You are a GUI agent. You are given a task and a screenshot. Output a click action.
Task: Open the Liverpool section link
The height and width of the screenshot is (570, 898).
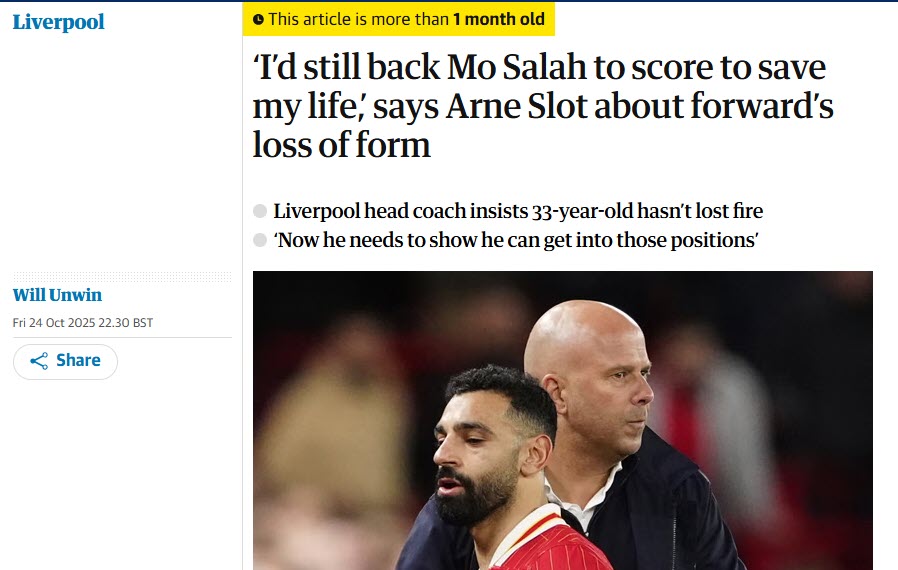coord(58,22)
